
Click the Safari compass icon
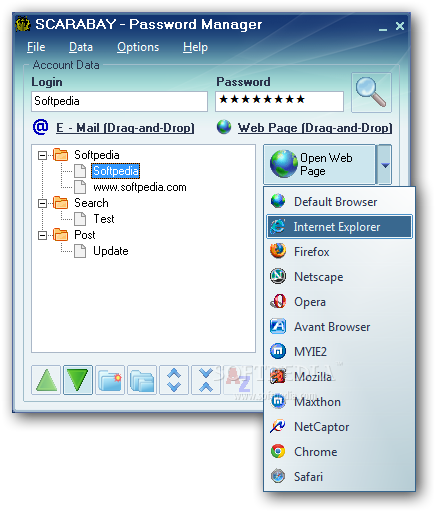point(278,476)
